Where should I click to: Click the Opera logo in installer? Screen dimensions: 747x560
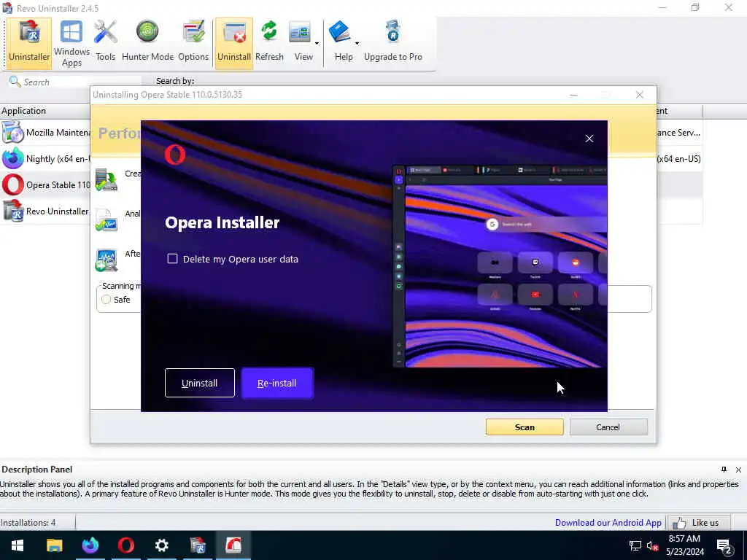[x=175, y=155]
